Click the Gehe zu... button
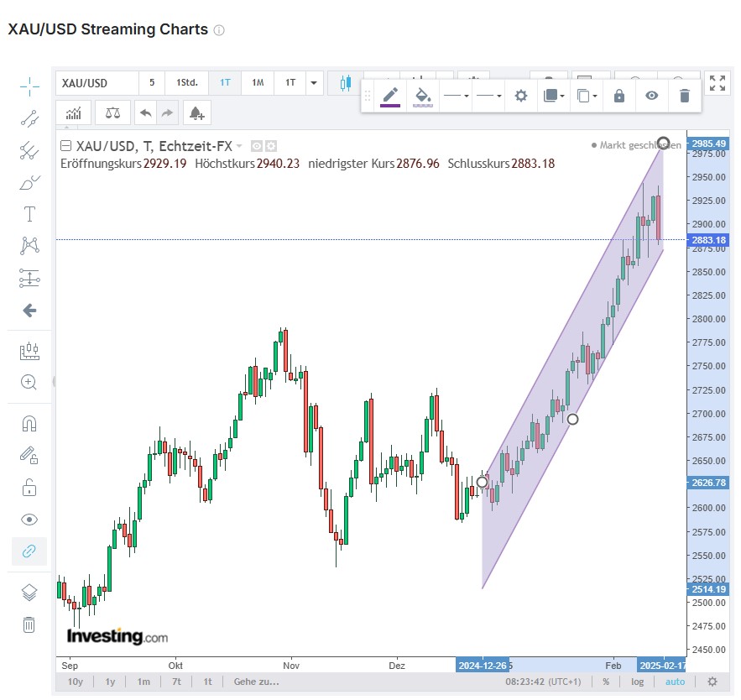 pyautogui.click(x=257, y=682)
